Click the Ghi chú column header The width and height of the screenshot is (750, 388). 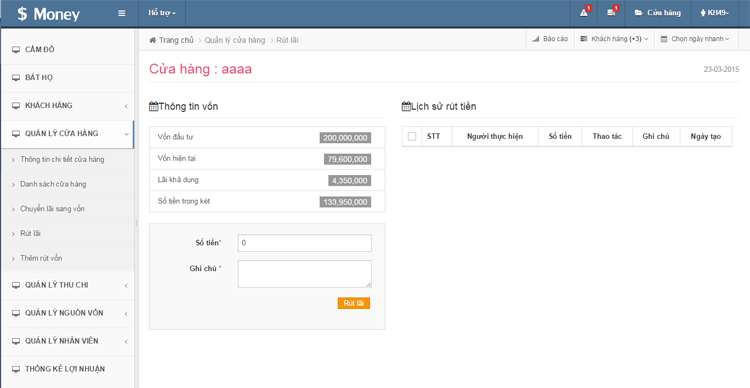pyautogui.click(x=656, y=136)
